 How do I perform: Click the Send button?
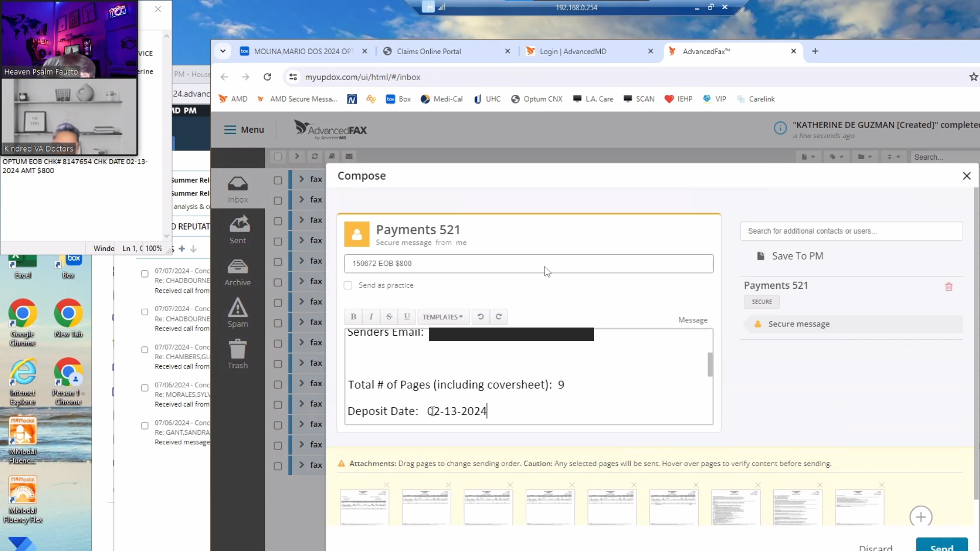[x=941, y=546]
